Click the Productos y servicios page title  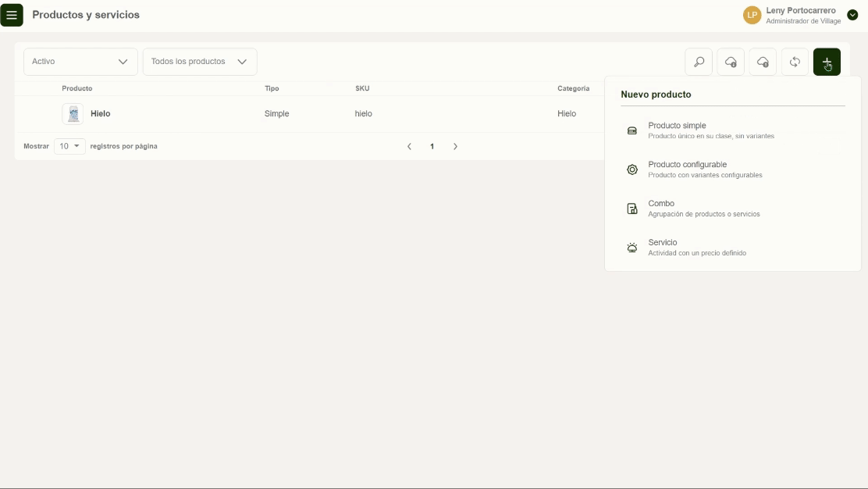[86, 15]
